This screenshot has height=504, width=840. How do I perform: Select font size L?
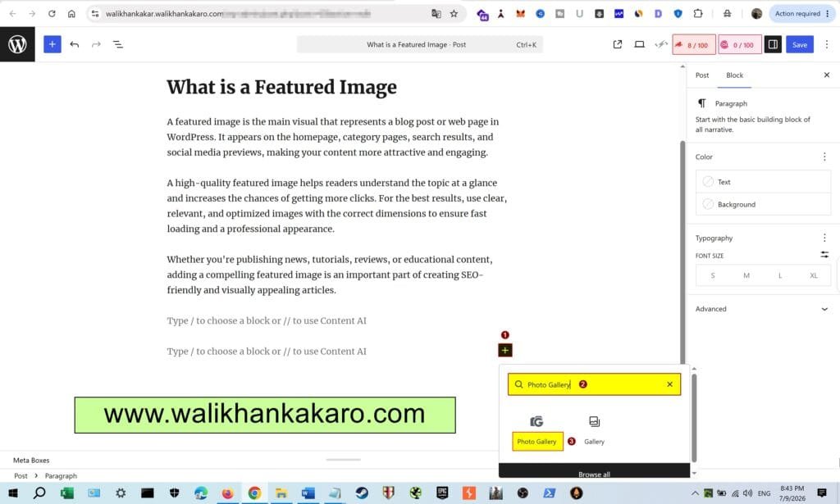pos(780,275)
